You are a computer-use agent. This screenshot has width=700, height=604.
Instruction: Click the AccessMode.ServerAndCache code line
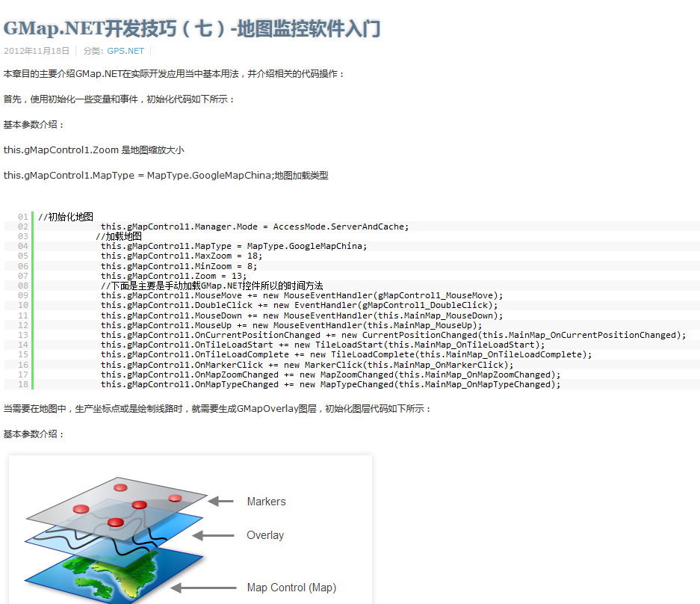pyautogui.click(x=255, y=226)
